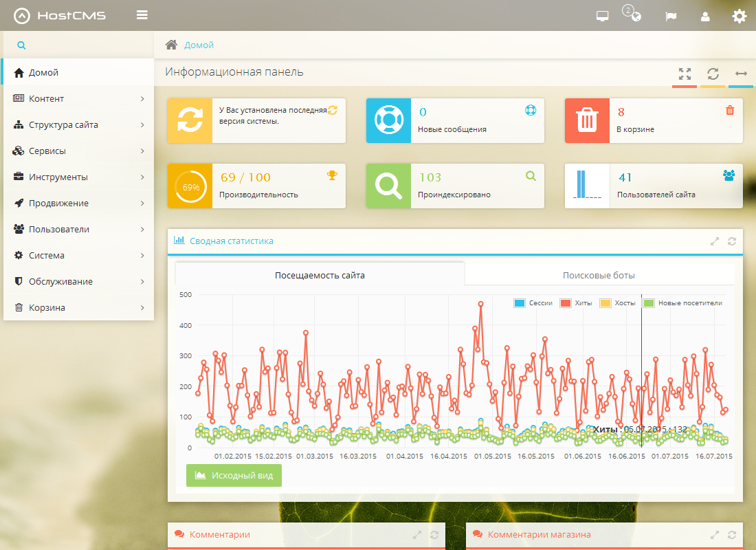This screenshot has height=550, width=756.
Task: Open the settings gear icon
Action: [740, 16]
